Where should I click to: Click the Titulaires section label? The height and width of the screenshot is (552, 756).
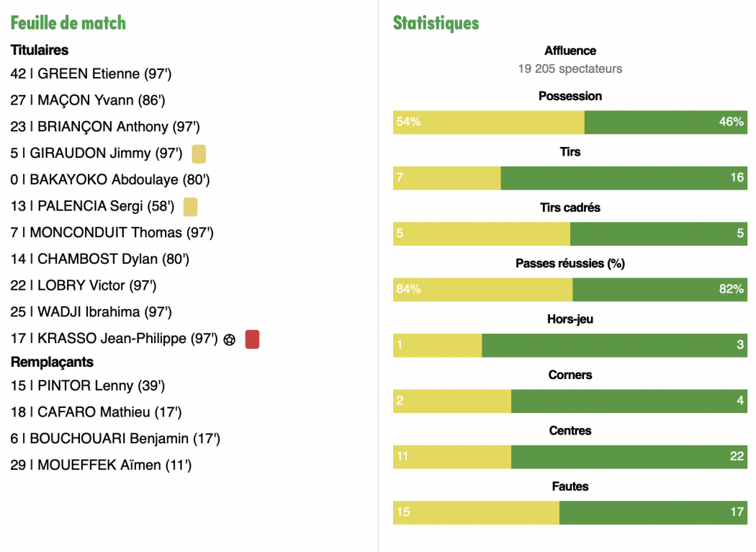tap(40, 50)
